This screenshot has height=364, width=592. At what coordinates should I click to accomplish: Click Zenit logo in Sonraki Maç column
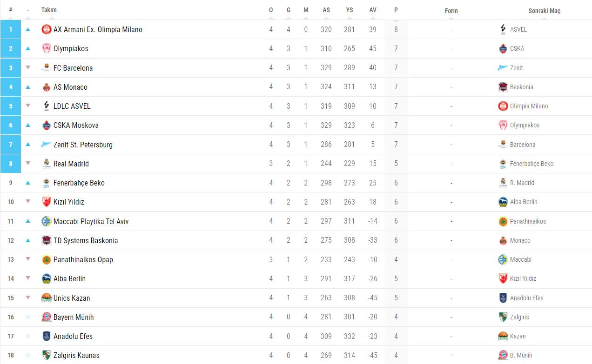click(503, 68)
